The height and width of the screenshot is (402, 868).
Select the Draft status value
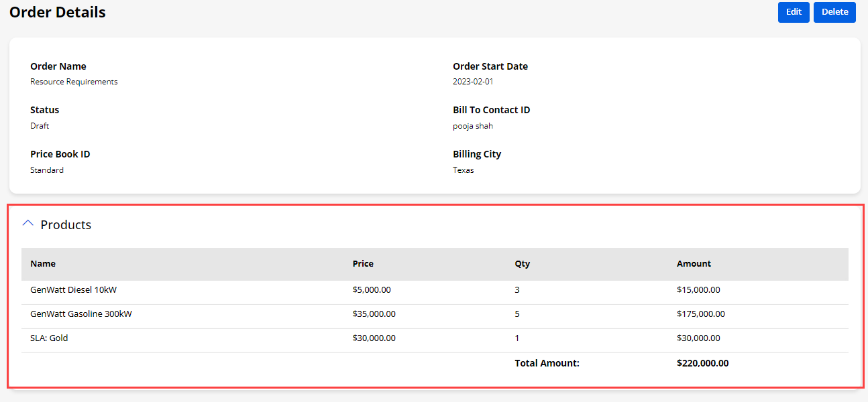click(40, 126)
